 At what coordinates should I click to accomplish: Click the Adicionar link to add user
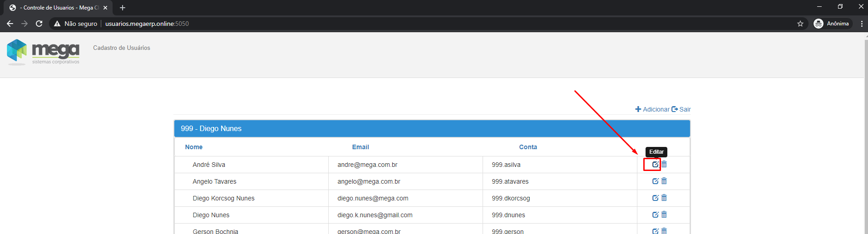(652, 109)
